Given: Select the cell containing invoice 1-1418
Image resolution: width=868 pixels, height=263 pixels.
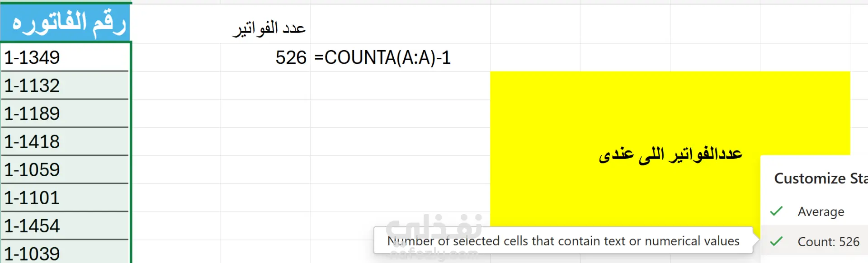Looking at the screenshot, I should (x=66, y=141).
